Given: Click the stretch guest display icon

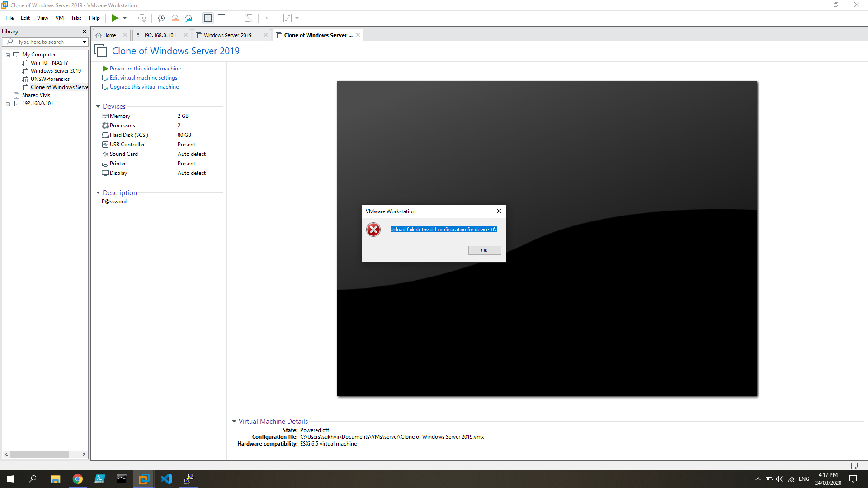Looking at the screenshot, I should (x=288, y=18).
